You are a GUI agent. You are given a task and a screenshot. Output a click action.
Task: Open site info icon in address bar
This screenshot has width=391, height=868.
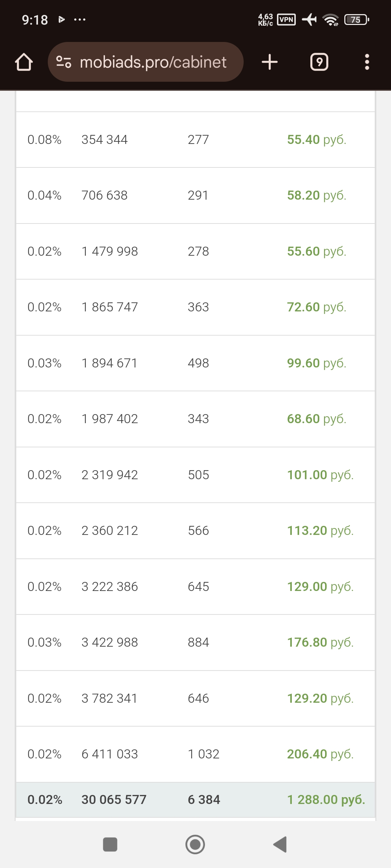pyautogui.click(x=64, y=62)
